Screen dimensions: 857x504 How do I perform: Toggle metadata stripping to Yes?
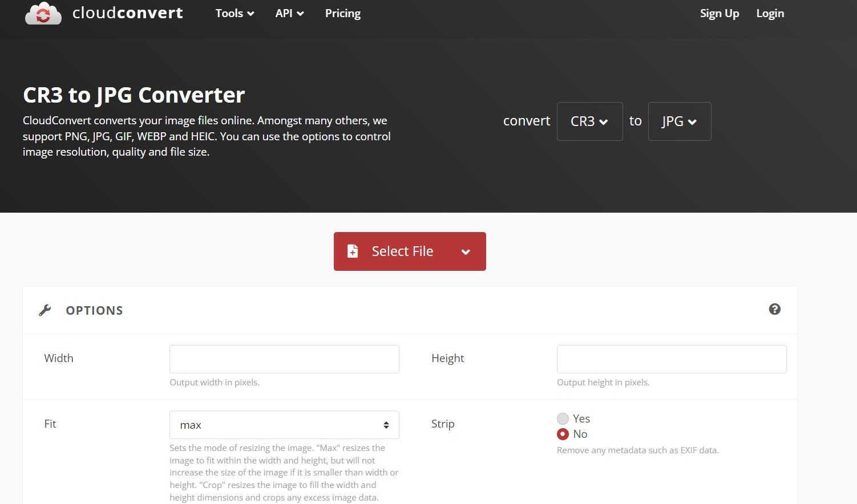[563, 418]
